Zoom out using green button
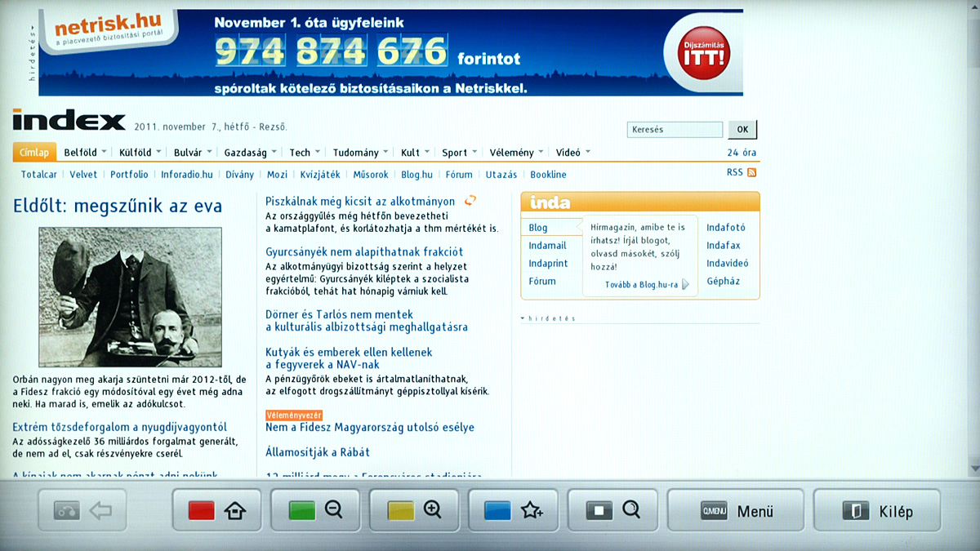 pos(315,511)
